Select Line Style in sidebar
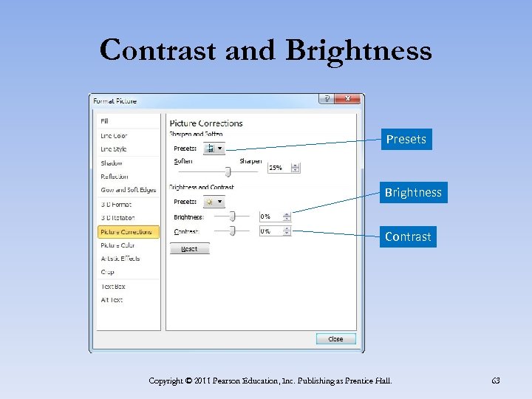The height and width of the screenshot is (399, 532). 114,149
